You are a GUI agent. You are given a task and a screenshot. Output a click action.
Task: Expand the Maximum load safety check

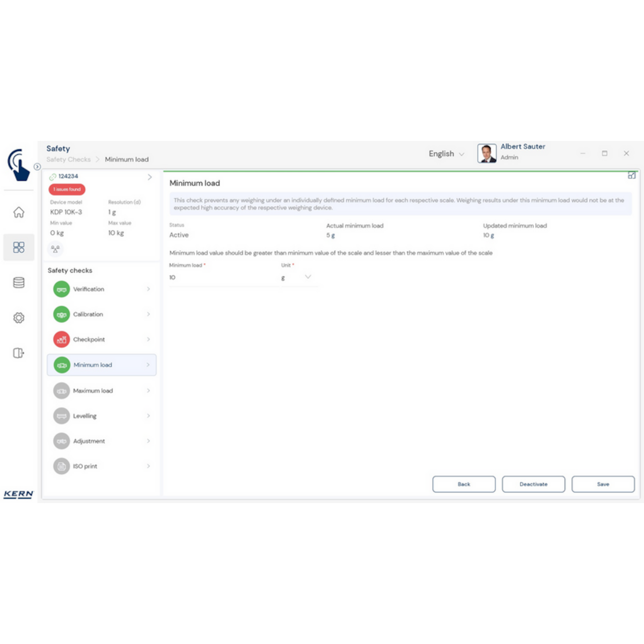tap(148, 390)
